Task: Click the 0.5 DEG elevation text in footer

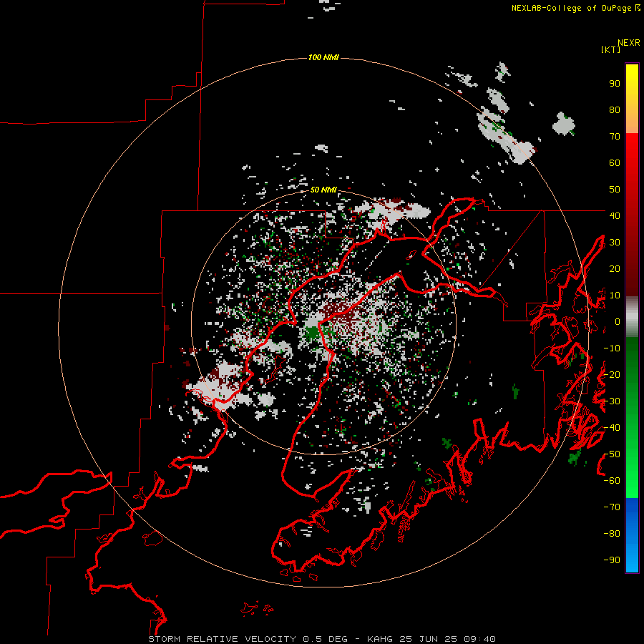Action: coord(326,639)
